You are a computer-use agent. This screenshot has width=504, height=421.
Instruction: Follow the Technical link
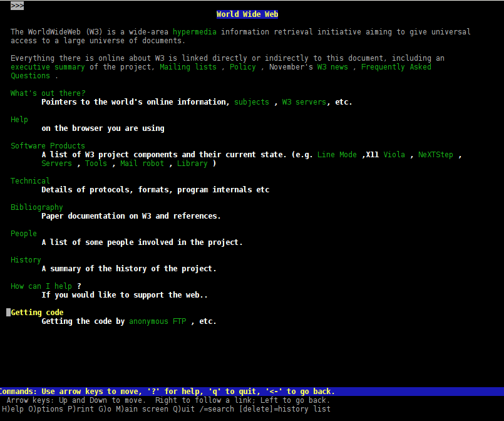(30, 181)
